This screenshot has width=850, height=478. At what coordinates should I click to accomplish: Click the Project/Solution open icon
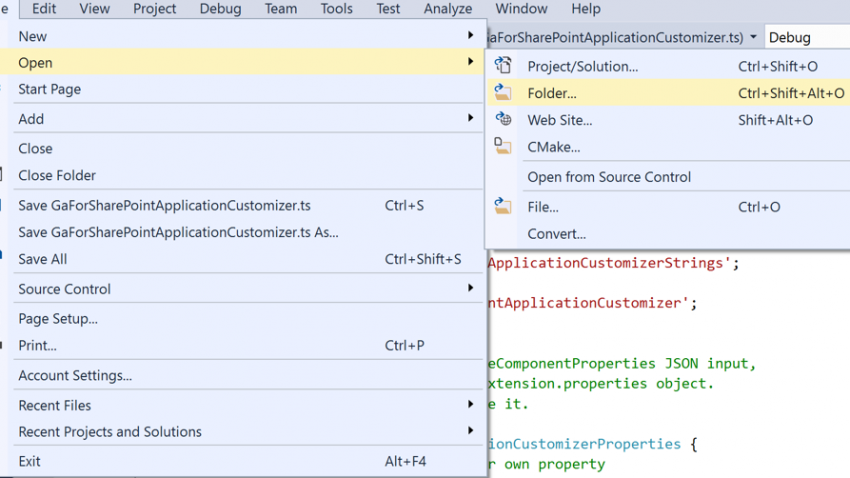(x=503, y=66)
